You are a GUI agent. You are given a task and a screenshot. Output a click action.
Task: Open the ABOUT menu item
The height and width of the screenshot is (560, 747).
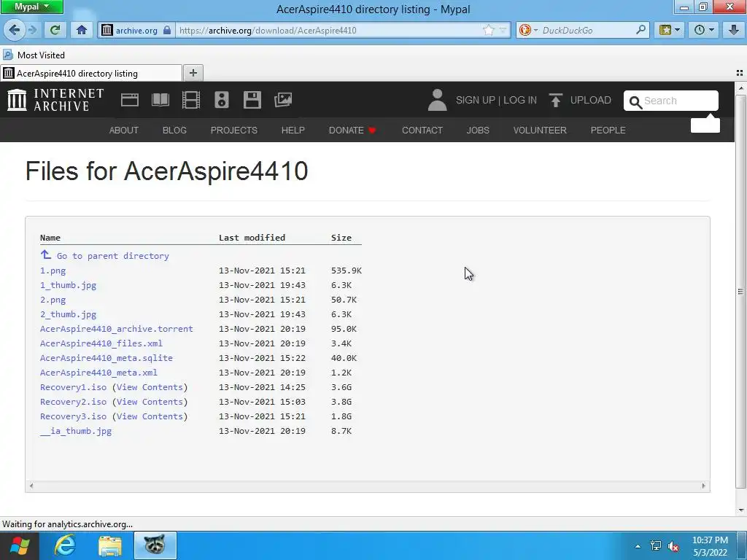[x=124, y=130]
